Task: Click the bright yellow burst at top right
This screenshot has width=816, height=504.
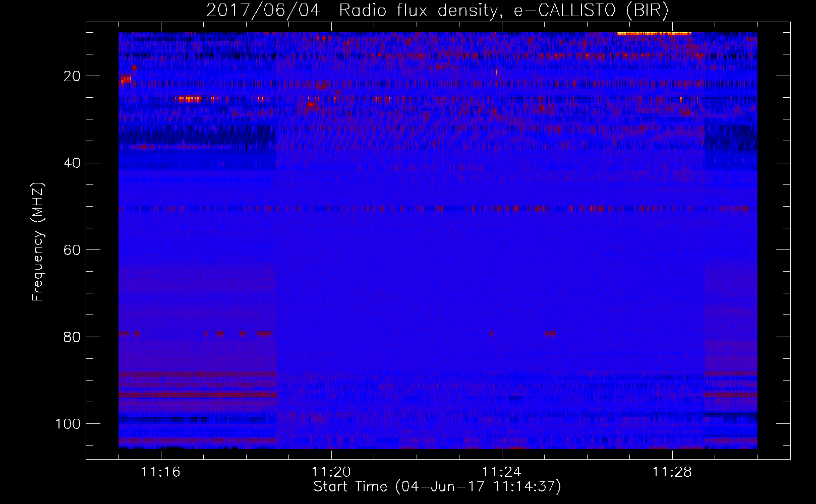Action: (654, 34)
